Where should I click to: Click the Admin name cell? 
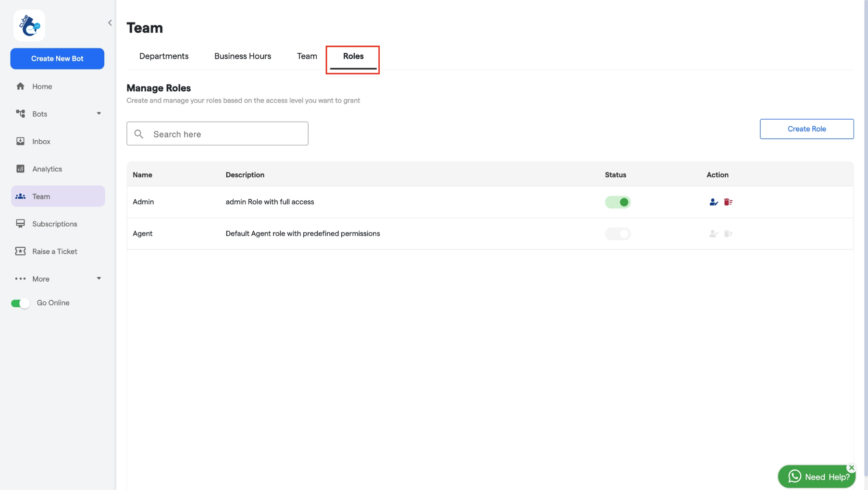coord(143,202)
